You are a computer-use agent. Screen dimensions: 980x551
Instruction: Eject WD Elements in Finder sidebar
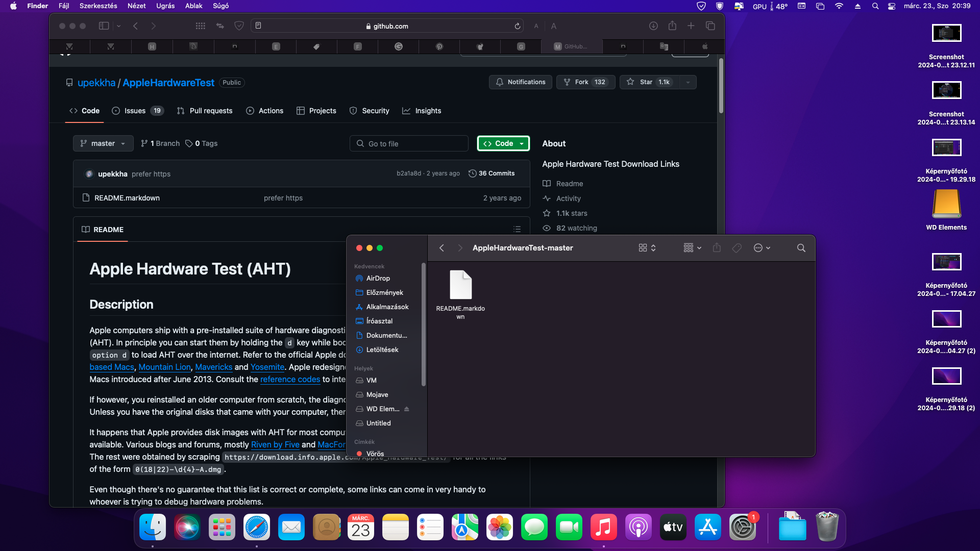tap(407, 409)
